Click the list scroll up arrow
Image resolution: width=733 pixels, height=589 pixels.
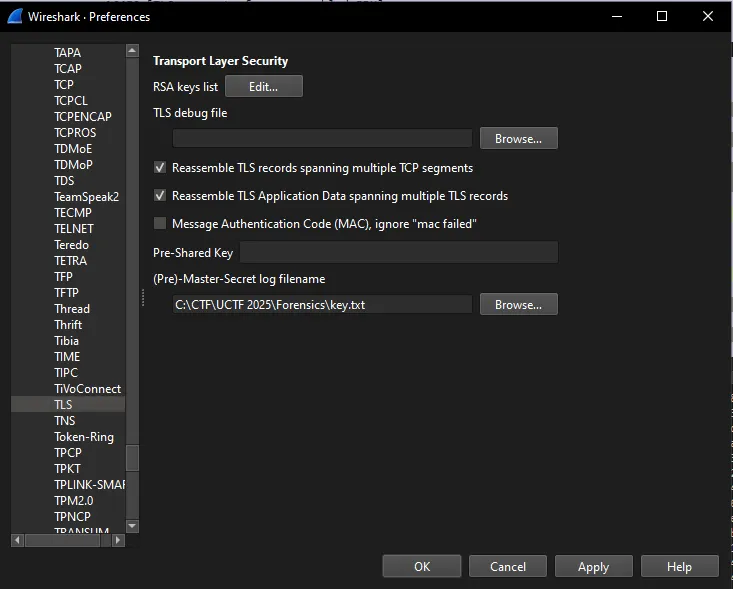(132, 50)
